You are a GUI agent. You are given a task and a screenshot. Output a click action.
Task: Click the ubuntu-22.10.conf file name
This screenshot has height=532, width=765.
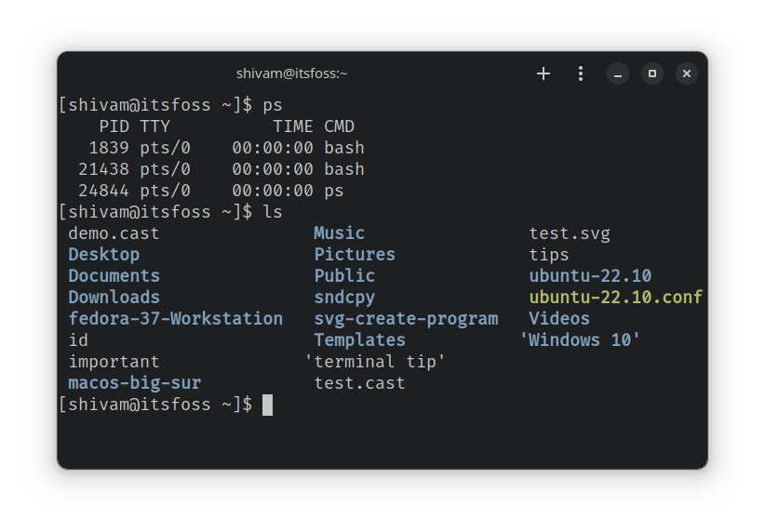[x=616, y=298]
